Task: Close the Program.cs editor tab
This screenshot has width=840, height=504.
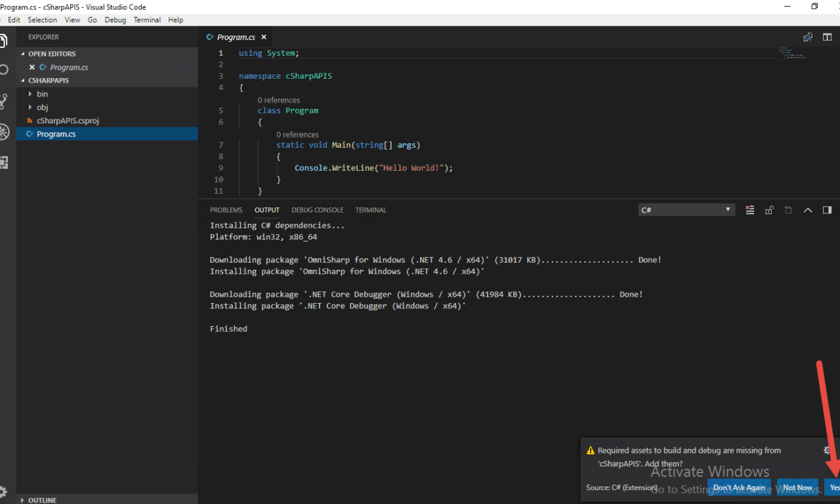Action: 264,37
